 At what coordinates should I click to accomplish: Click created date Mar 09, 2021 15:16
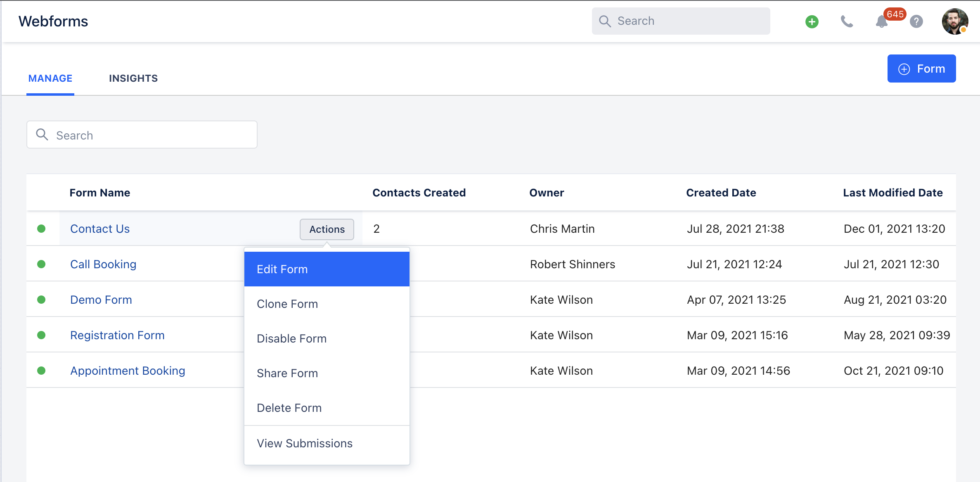click(737, 335)
